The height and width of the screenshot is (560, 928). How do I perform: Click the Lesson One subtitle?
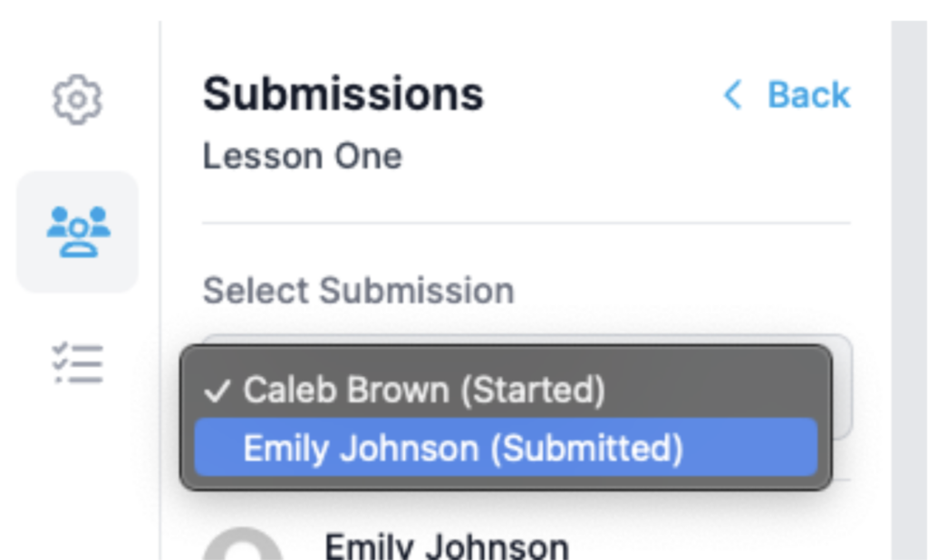[x=302, y=156]
